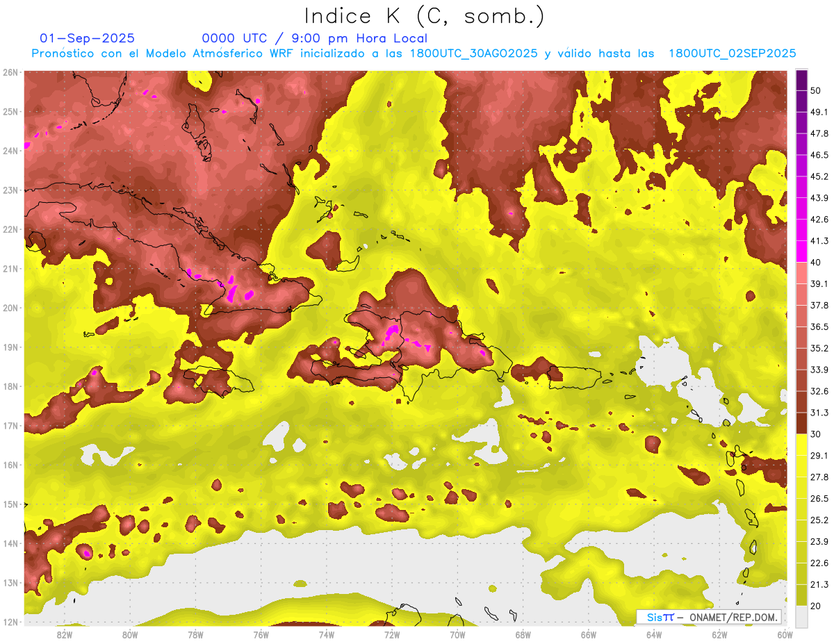
Task: Click the longitude axis label "72W"
Action: click(392, 635)
